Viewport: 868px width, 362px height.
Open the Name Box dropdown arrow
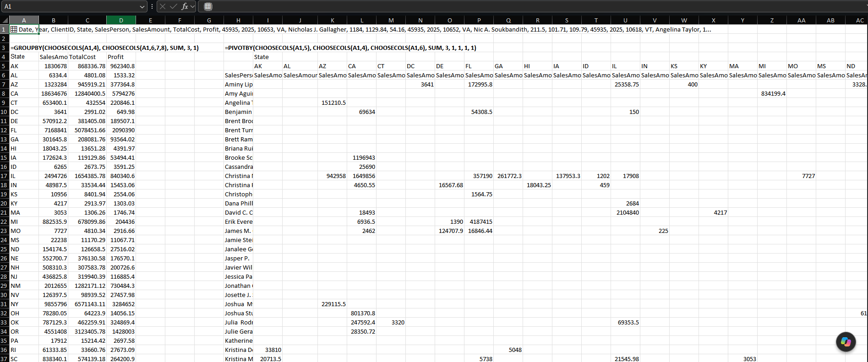142,6
